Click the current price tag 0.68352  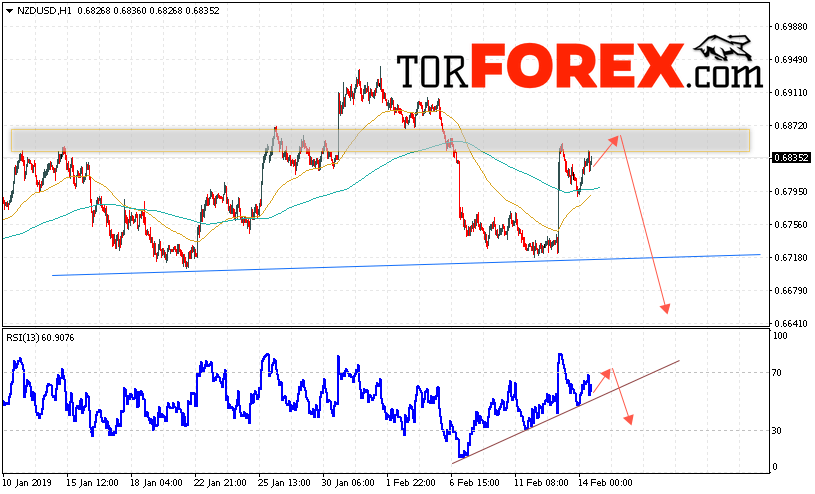pos(791,158)
